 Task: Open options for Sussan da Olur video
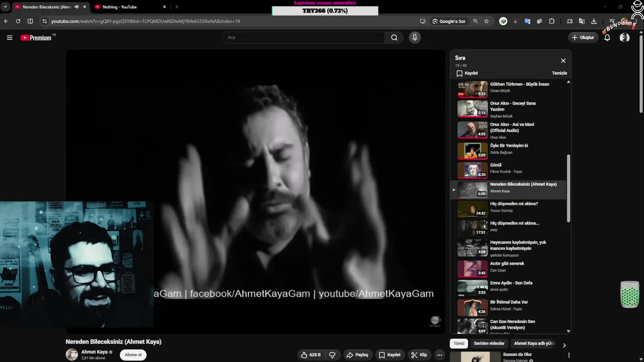[x=569, y=355]
